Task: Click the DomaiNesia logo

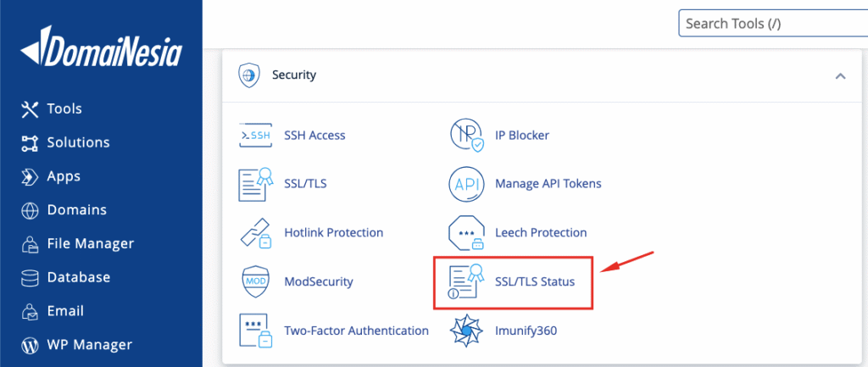Action: (x=102, y=47)
